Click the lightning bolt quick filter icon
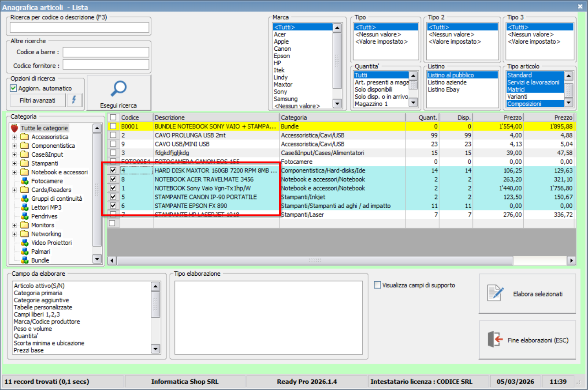Image resolution: width=588 pixels, height=390 pixels. [74, 100]
